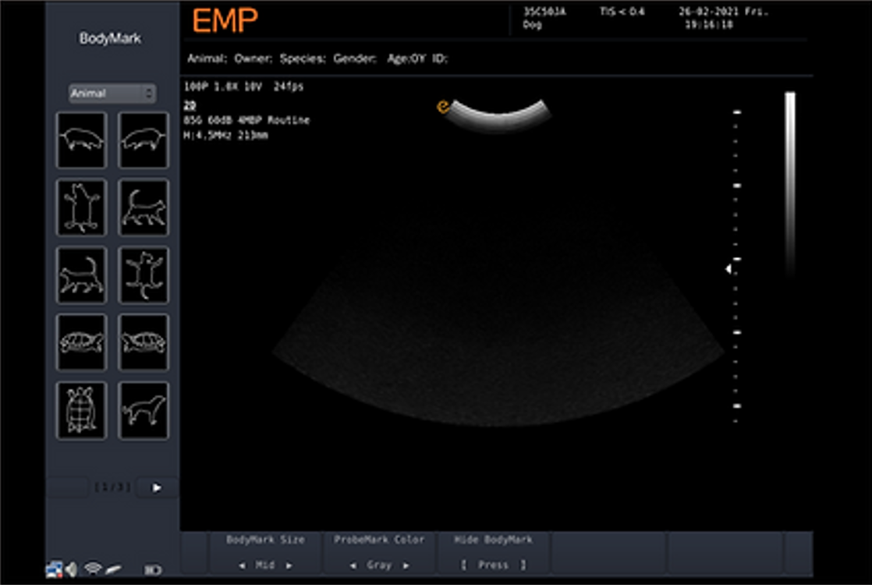Viewport: 872px width, 588px height.
Task: Switch ProbeMark Color to next option
Action: [406, 565]
